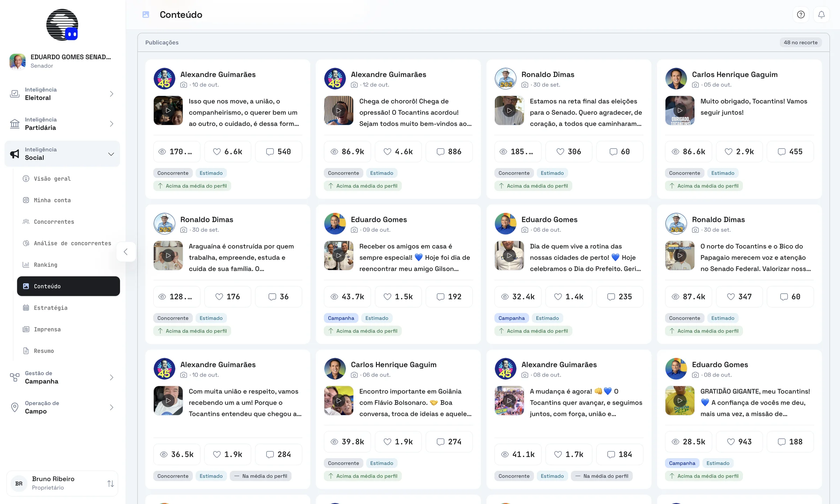Viewport: 840px width, 504px height.
Task: Open the Bruno Ribeiro account switcher arrows
Action: click(x=111, y=483)
